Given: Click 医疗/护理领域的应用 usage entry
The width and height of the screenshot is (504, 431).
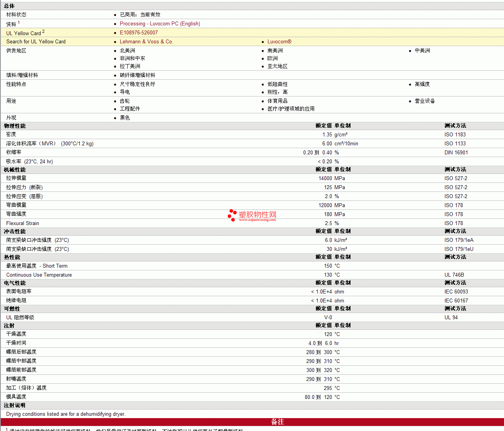Looking at the screenshot, I should tap(291, 109).
